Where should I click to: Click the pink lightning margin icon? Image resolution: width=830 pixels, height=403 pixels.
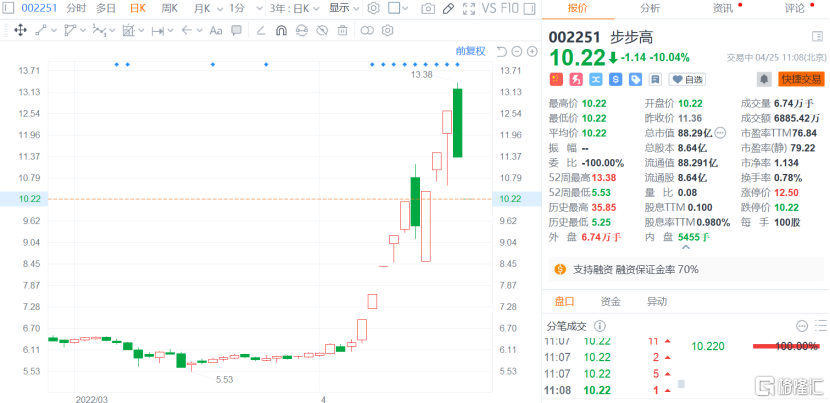[575, 79]
